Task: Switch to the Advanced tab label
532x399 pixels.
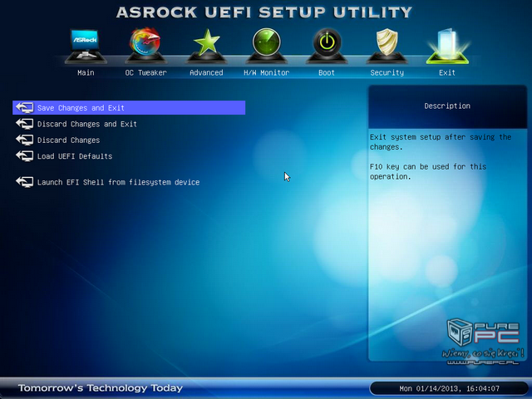Action: pos(205,73)
